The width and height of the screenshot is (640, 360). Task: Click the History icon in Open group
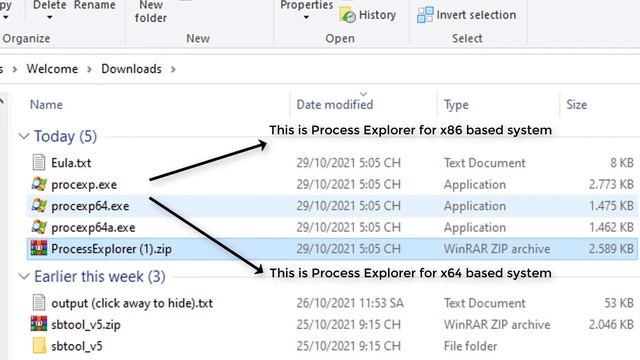point(347,15)
